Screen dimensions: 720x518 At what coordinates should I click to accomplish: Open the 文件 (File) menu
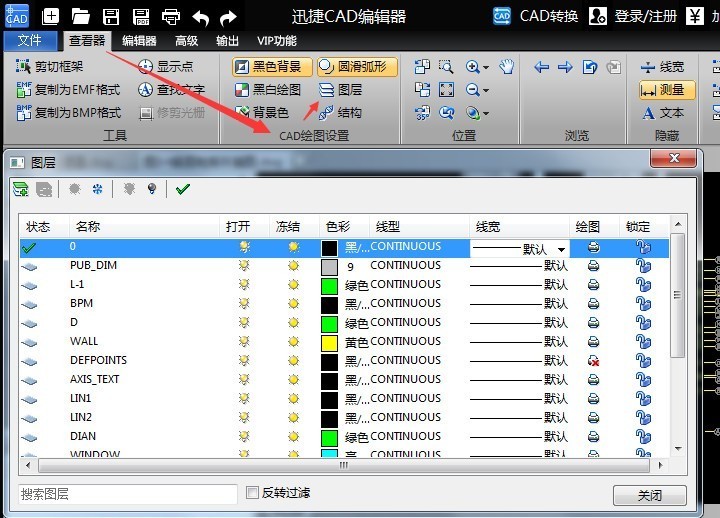[30, 41]
